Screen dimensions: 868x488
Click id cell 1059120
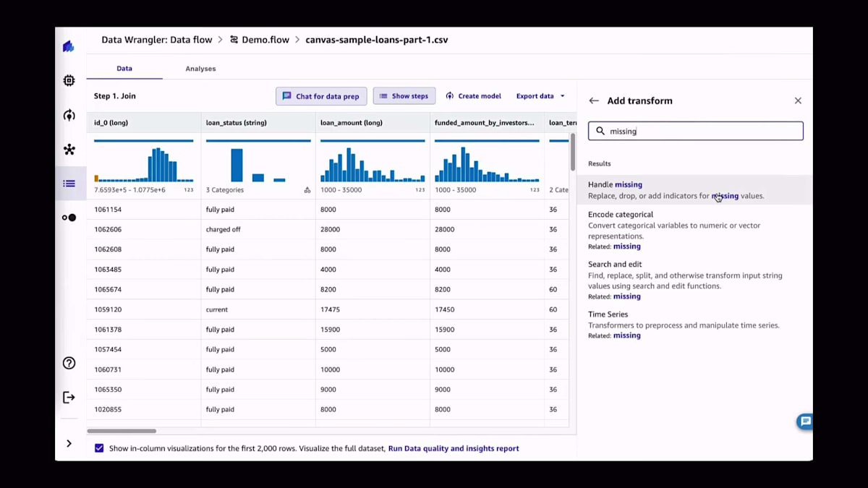[144, 309]
